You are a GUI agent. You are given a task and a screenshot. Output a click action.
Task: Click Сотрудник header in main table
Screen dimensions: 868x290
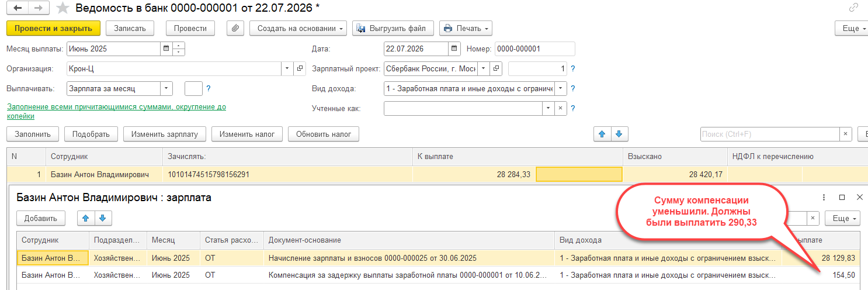[x=104, y=157]
